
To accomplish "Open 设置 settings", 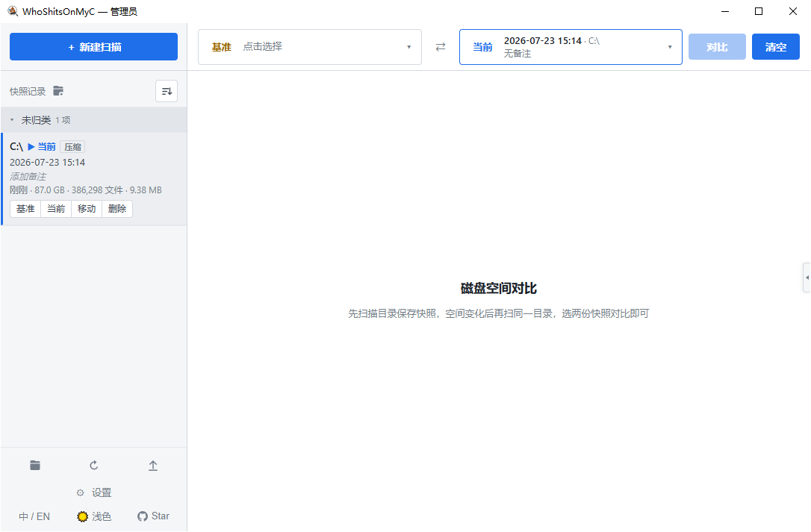I will pyautogui.click(x=93, y=492).
